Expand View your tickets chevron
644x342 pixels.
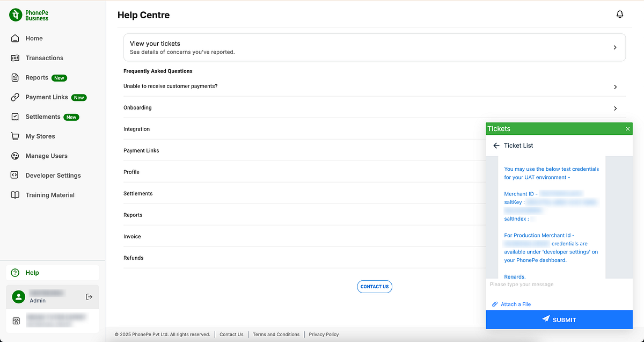click(615, 47)
